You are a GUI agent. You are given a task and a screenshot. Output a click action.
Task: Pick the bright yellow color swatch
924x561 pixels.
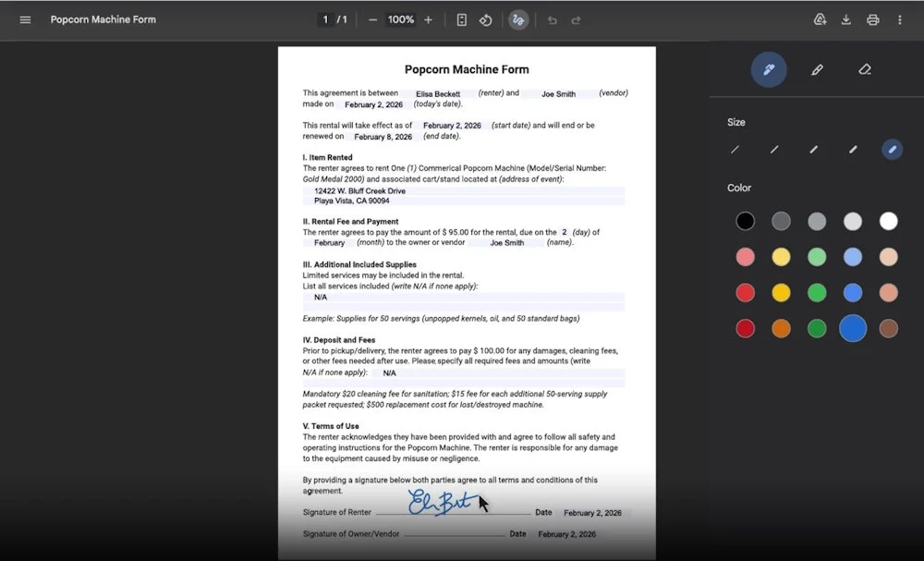pyautogui.click(x=782, y=292)
